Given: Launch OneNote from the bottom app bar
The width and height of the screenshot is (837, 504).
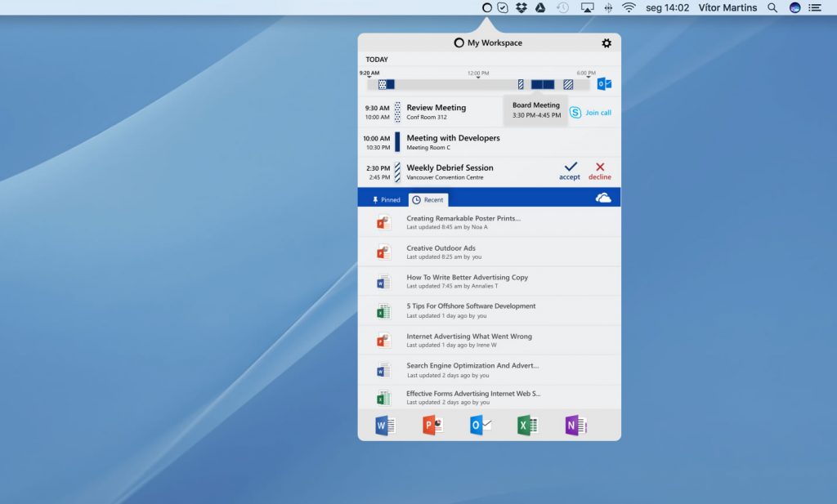Looking at the screenshot, I should pos(575,426).
